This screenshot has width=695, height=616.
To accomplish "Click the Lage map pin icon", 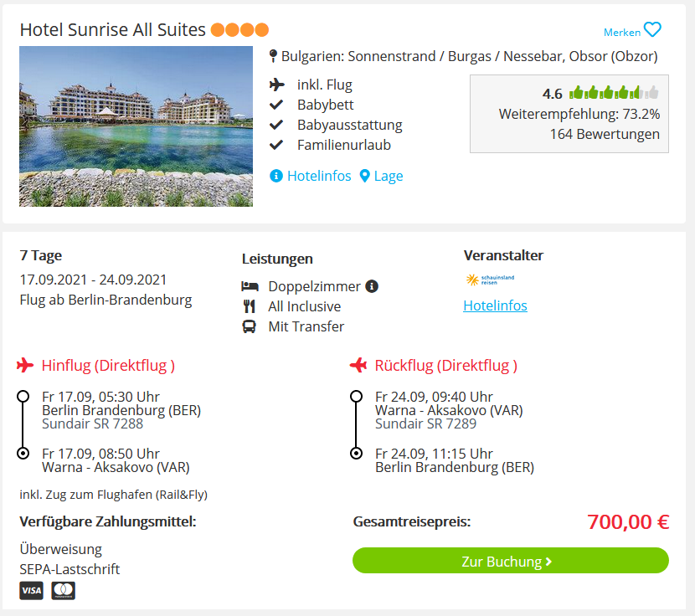I will point(364,176).
